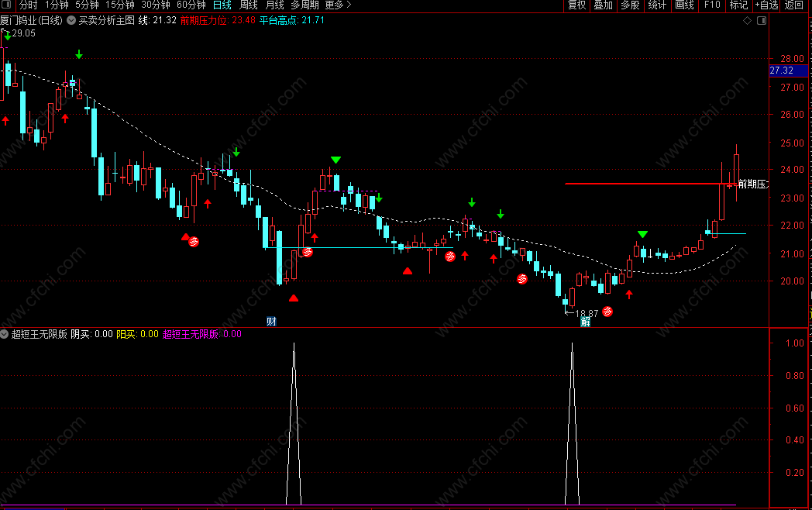Click the 多股 multi-stock button
This screenshot has height=510, width=812.
tap(630, 5)
